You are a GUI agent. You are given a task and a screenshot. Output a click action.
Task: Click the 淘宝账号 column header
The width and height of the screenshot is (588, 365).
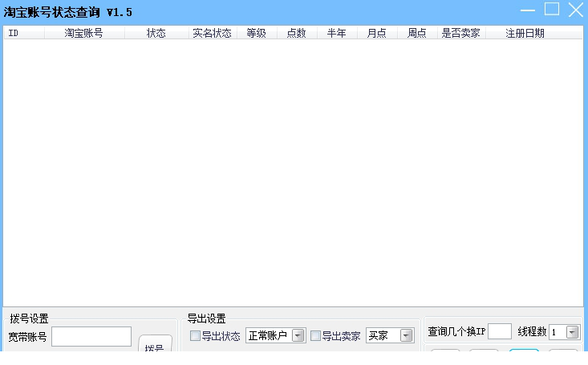84,33
